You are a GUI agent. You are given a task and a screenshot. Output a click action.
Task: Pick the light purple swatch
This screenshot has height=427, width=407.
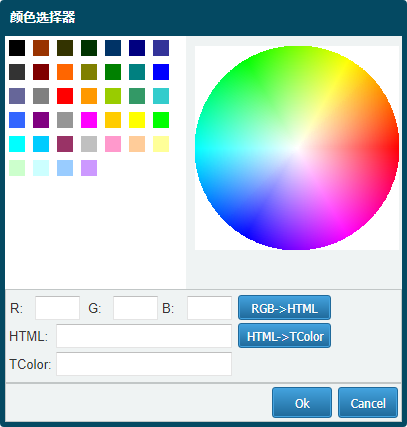[x=89, y=168]
